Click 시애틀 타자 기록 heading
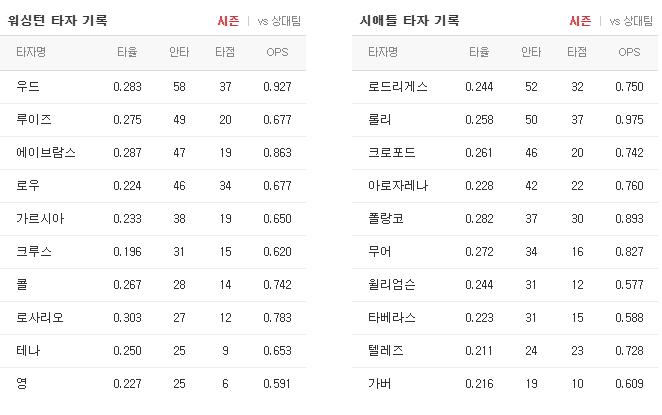Image resolution: width=662 pixels, height=415 pixels. (x=410, y=20)
